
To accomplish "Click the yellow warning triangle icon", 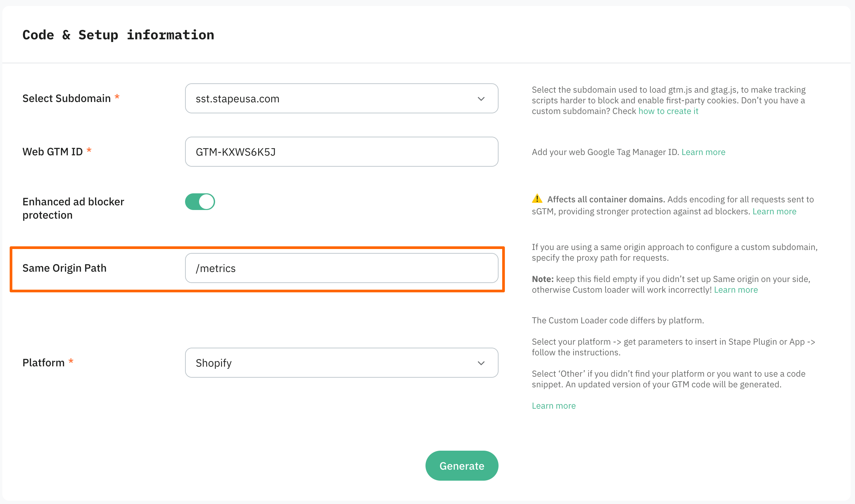I will (x=537, y=199).
